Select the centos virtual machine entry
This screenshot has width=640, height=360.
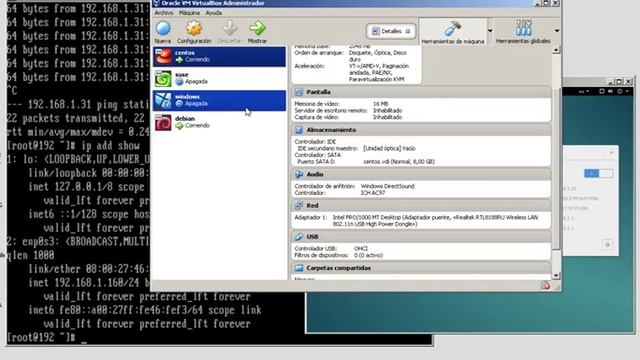pyautogui.click(x=220, y=56)
